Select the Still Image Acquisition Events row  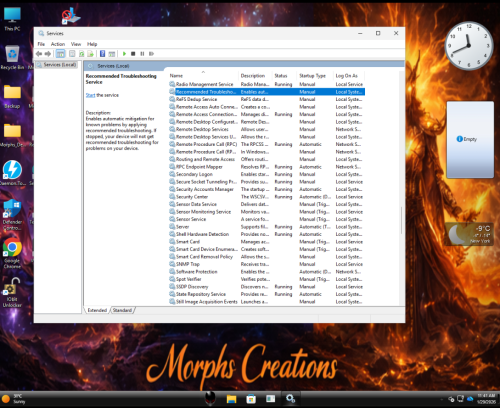[x=267, y=302]
